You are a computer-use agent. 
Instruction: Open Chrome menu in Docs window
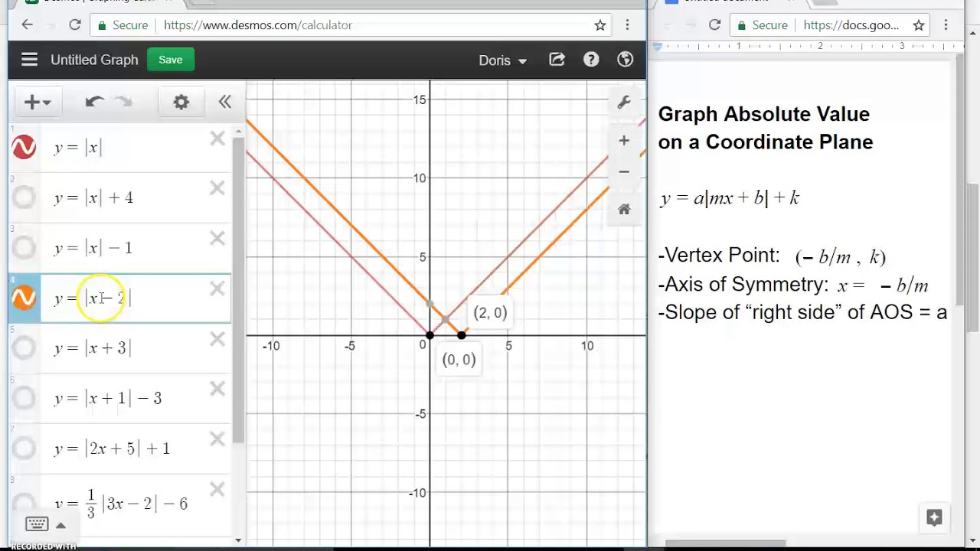pyautogui.click(x=946, y=25)
